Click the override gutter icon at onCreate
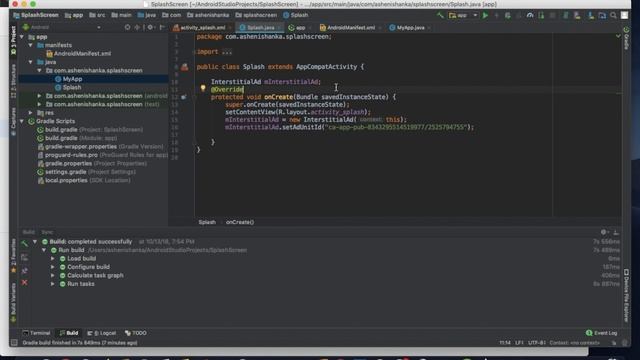 [x=184, y=97]
